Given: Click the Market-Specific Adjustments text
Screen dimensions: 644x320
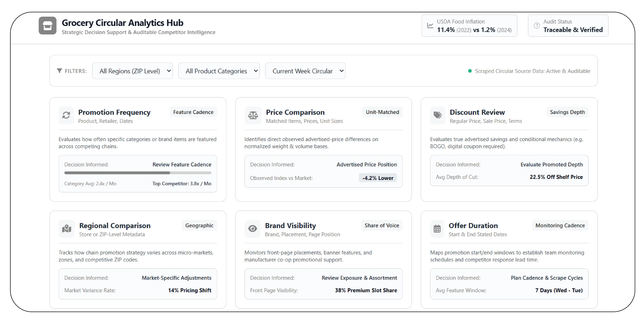Looking at the screenshot, I should (177, 278).
